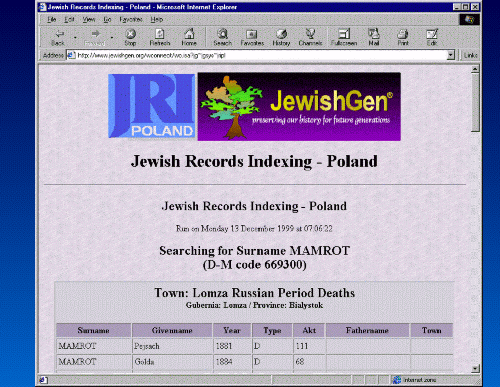The image size is (500, 387).
Task: Open the File menu
Action: [x=51, y=19]
